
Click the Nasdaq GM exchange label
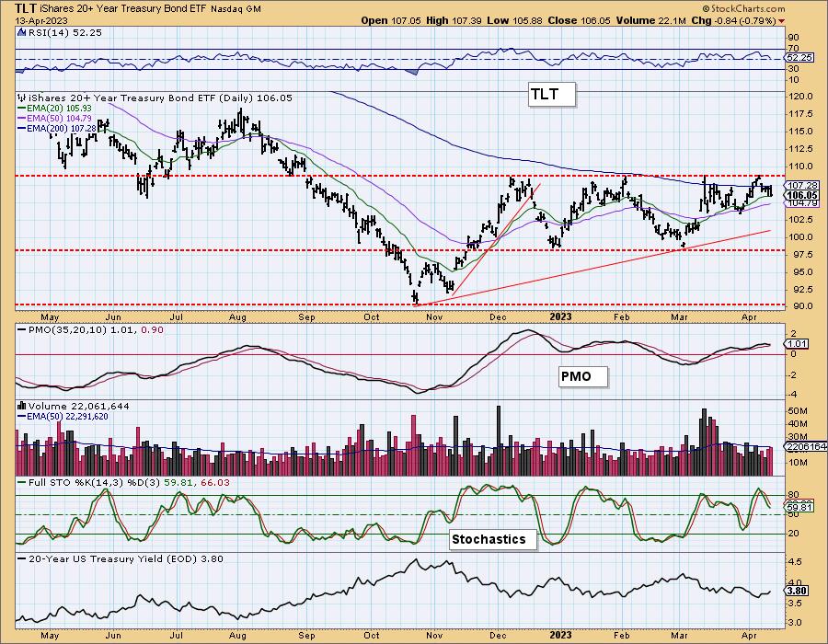235,9
